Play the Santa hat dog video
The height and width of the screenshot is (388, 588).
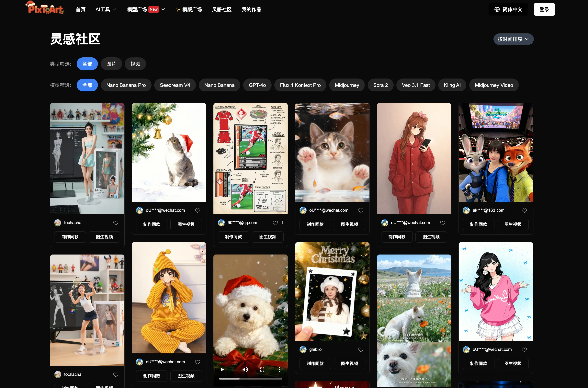[x=222, y=370]
